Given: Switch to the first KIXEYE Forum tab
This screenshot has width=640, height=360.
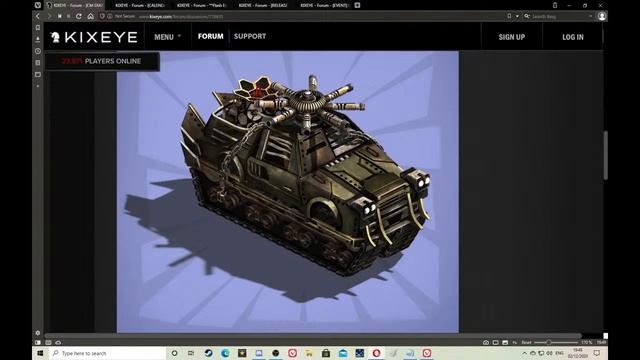Looking at the screenshot, I should tap(74, 5).
